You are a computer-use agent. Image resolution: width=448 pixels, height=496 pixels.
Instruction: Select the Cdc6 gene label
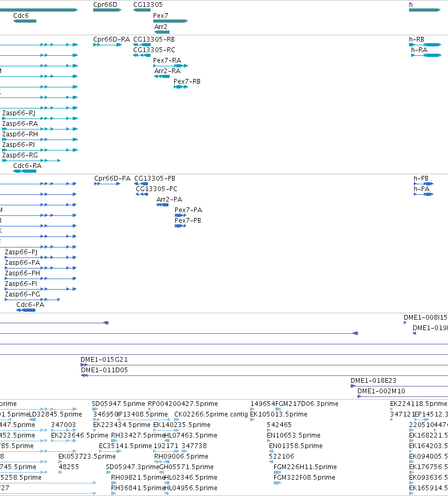(x=21, y=16)
